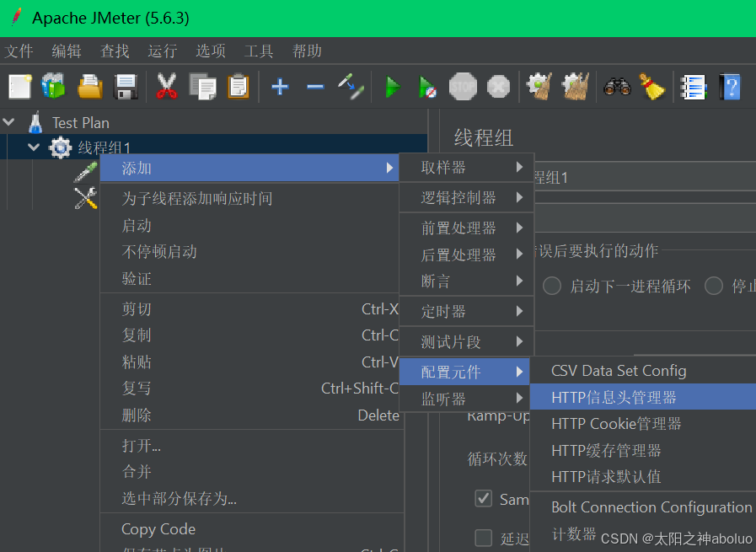756x552 pixels.
Task: Expand the 监听器 submenu
Action: point(466,399)
